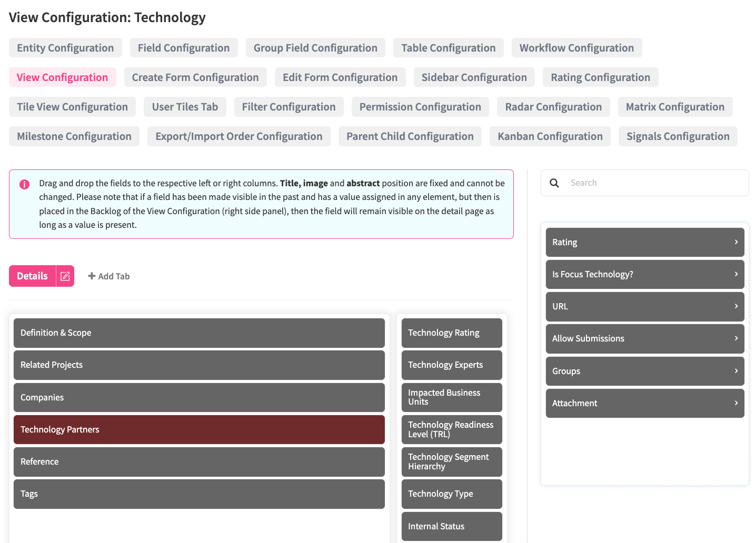Select the highlighted Technology Partners field
Viewport: 756px width, 543px height.
click(x=199, y=429)
